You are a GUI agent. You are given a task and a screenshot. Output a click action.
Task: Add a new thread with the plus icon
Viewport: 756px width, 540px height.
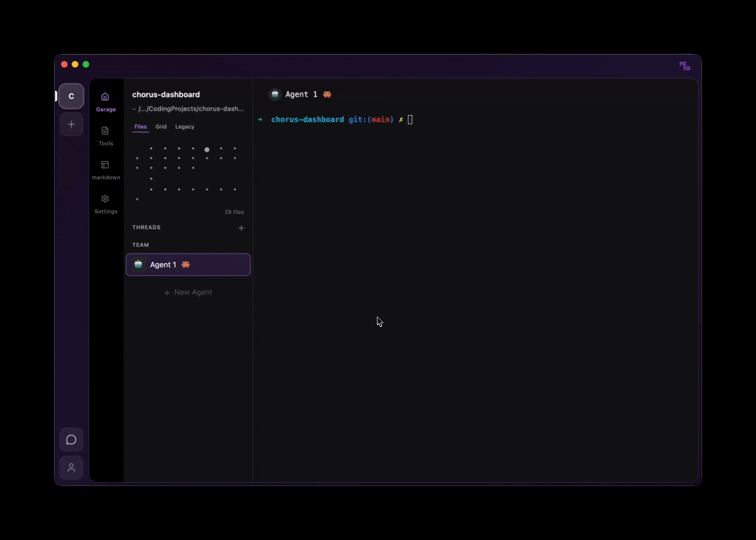tap(241, 228)
